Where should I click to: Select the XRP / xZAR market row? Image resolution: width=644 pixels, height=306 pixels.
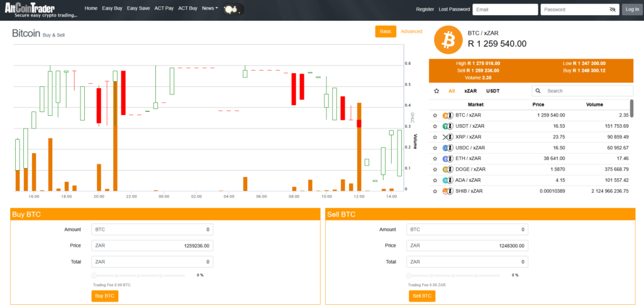pyautogui.click(x=530, y=137)
